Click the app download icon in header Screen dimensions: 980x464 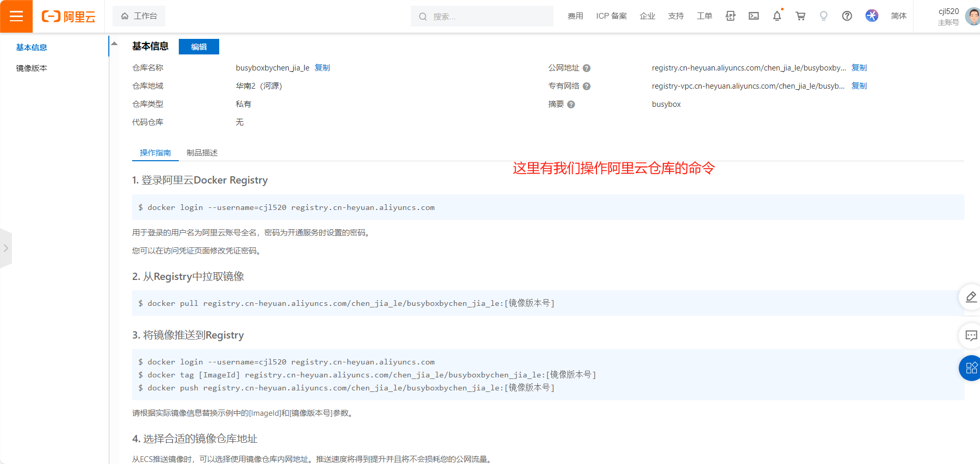[731, 16]
